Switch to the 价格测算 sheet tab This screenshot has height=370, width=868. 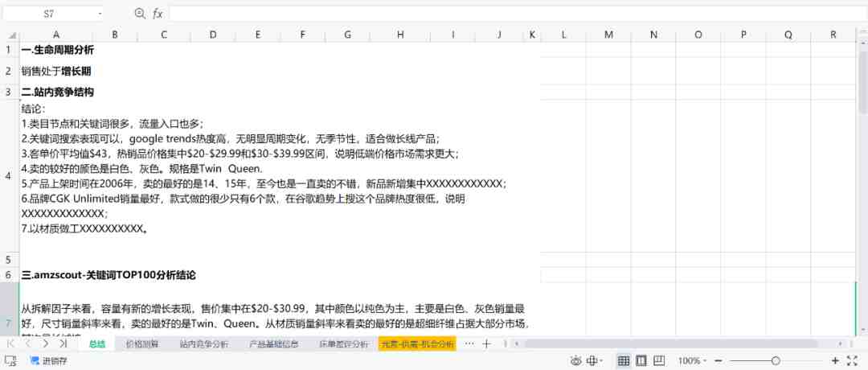[x=142, y=344]
